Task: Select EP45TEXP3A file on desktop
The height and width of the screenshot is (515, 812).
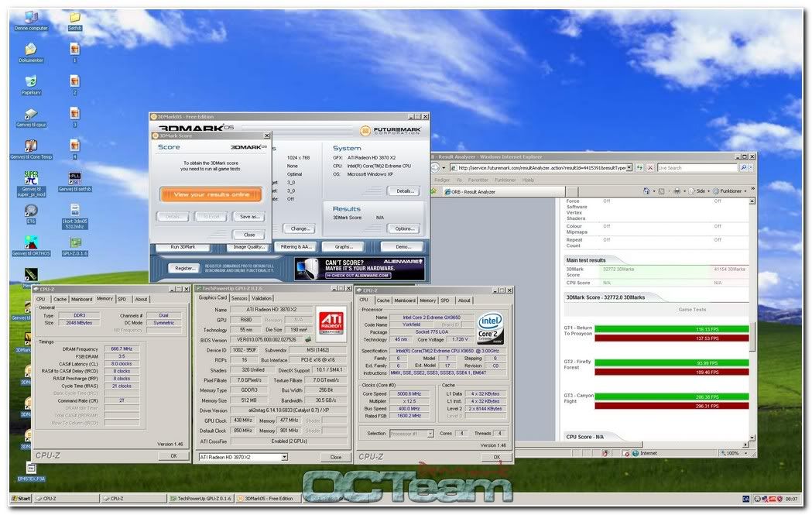Action: pyautogui.click(x=31, y=472)
